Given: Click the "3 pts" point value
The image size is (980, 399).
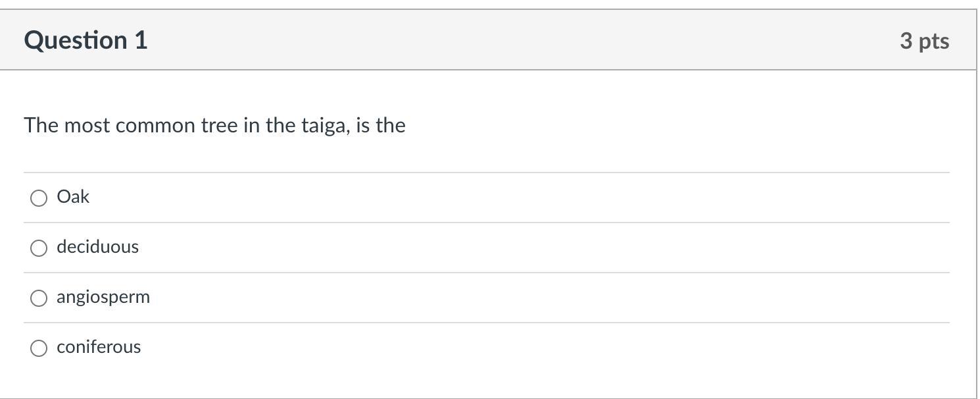Looking at the screenshot, I should (924, 41).
